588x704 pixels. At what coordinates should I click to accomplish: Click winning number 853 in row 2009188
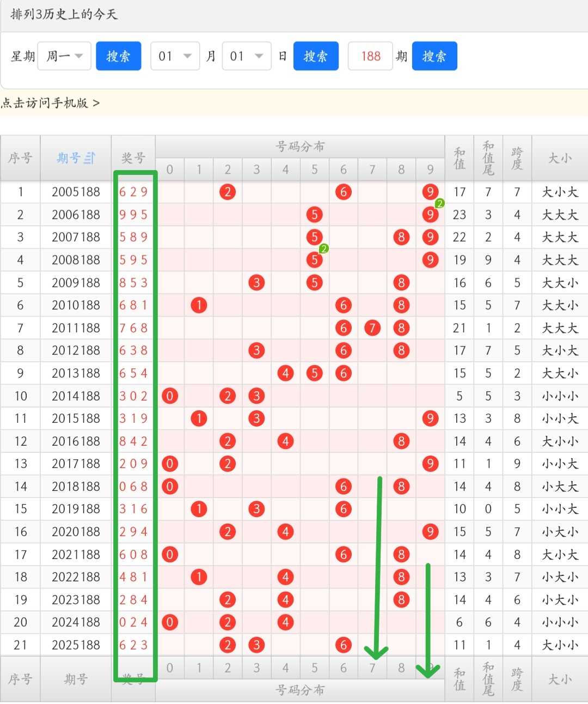coord(133,283)
